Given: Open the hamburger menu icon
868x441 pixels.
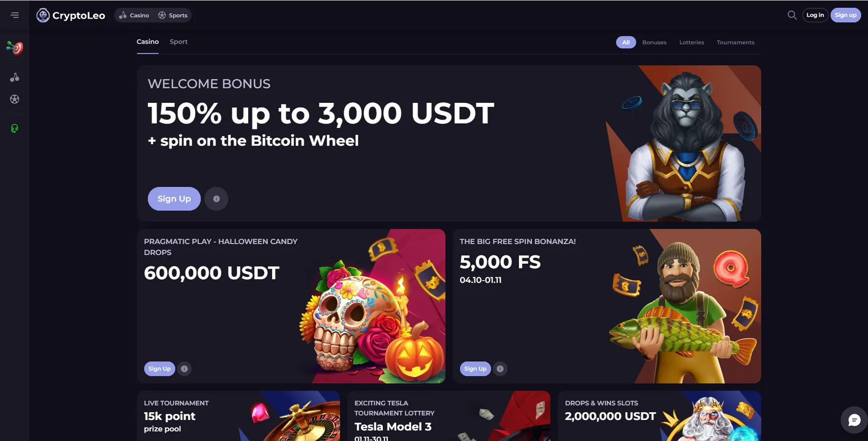Looking at the screenshot, I should 15,15.
